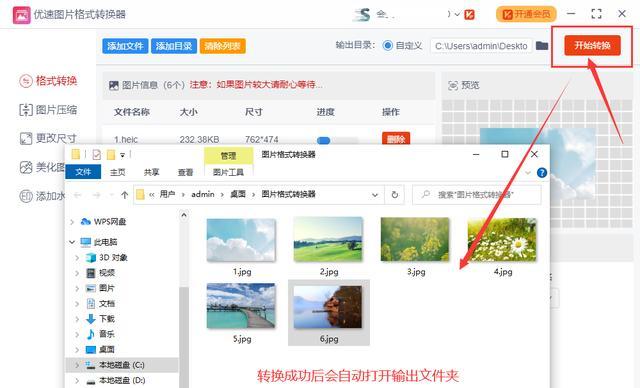Viewport: 640px width, 388px height.
Task: Select 美化图片 icon in the sidebar
Action: pos(26,167)
